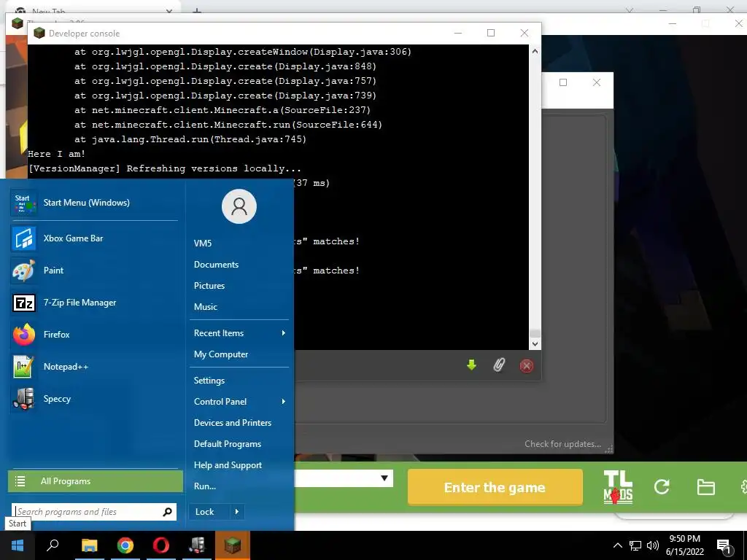This screenshot has width=747, height=560.
Task: Open Devices and Printers
Action: pos(233,423)
